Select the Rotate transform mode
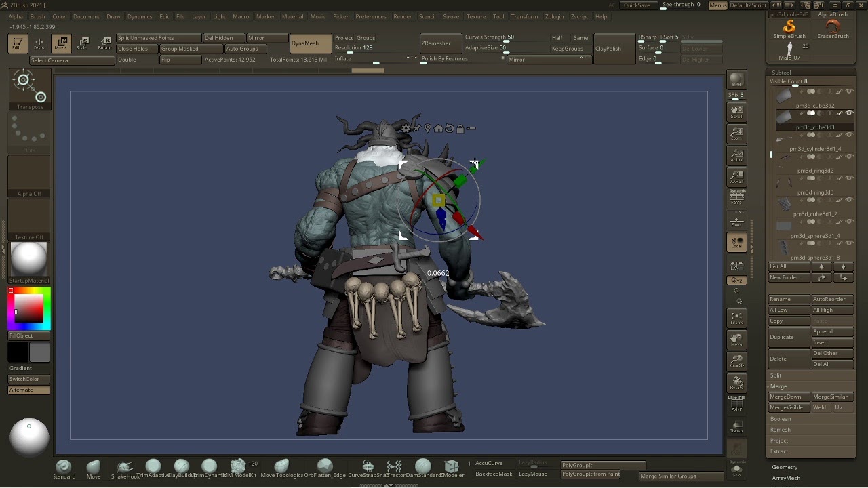Screen dimensions: 868x488 click(x=104, y=43)
